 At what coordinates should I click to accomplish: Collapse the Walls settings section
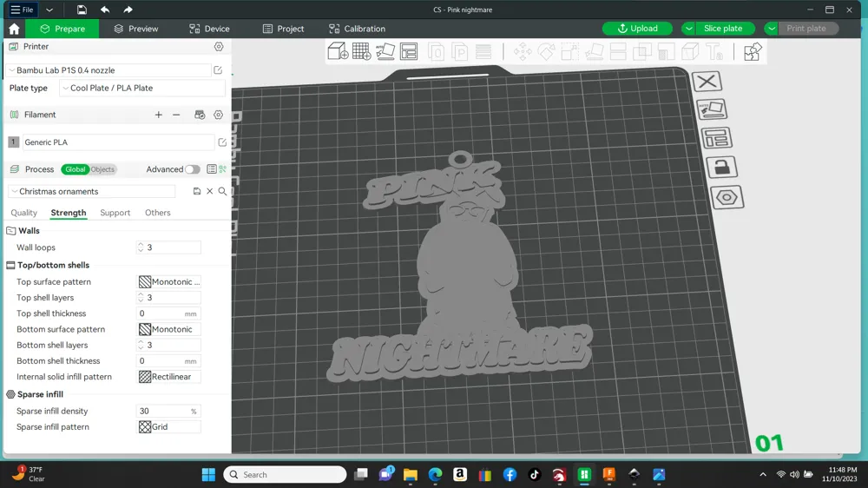[x=11, y=231]
